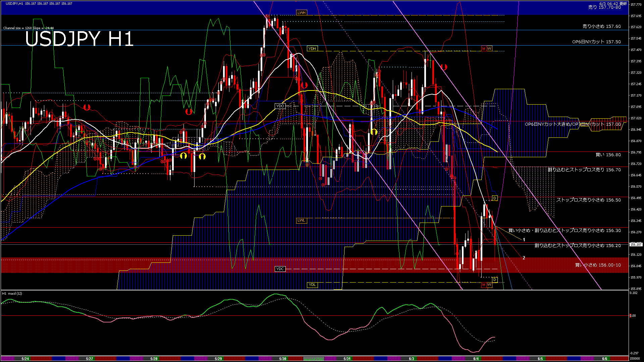Click the 0.00 MACD zero level value
644x362 pixels.
click(633, 315)
